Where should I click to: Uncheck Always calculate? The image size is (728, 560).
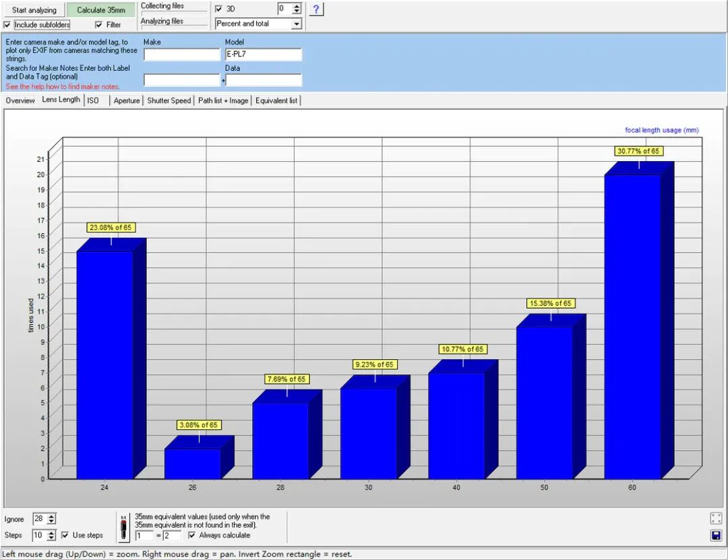[x=191, y=535]
